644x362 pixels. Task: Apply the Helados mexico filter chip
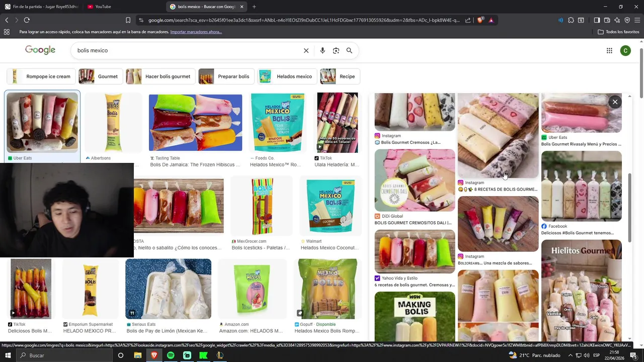[287, 76]
